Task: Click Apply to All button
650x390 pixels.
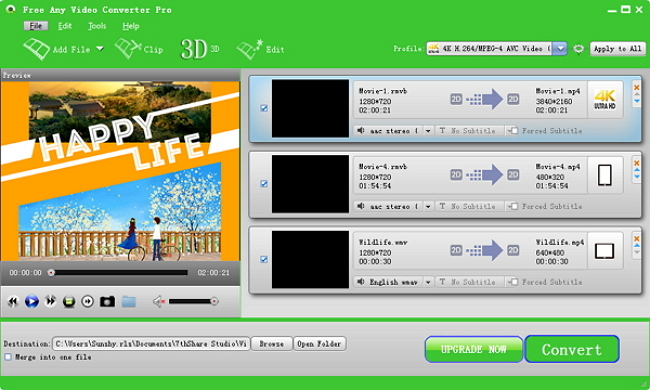Action: point(618,49)
